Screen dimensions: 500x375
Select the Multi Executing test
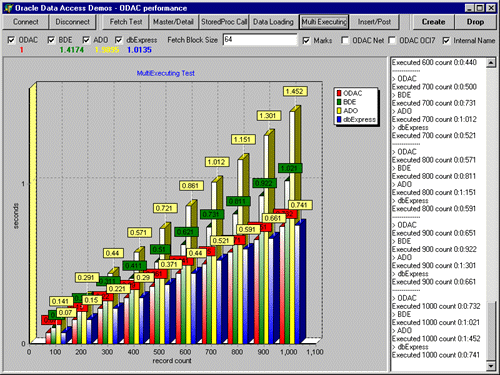(x=324, y=22)
